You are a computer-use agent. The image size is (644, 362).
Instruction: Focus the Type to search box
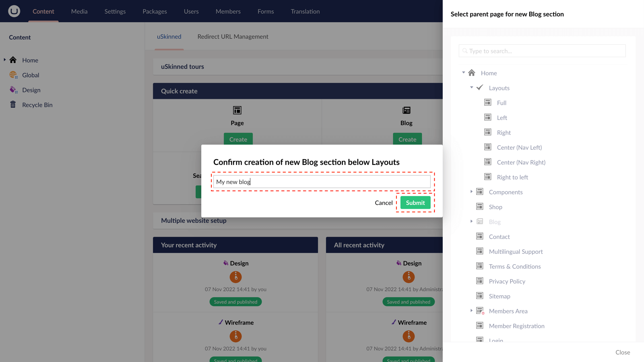pyautogui.click(x=542, y=51)
